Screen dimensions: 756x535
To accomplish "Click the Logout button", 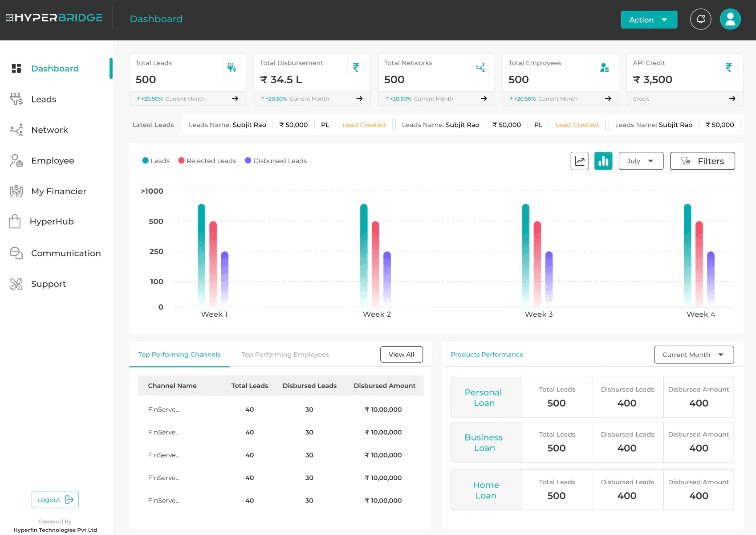I will (x=55, y=499).
